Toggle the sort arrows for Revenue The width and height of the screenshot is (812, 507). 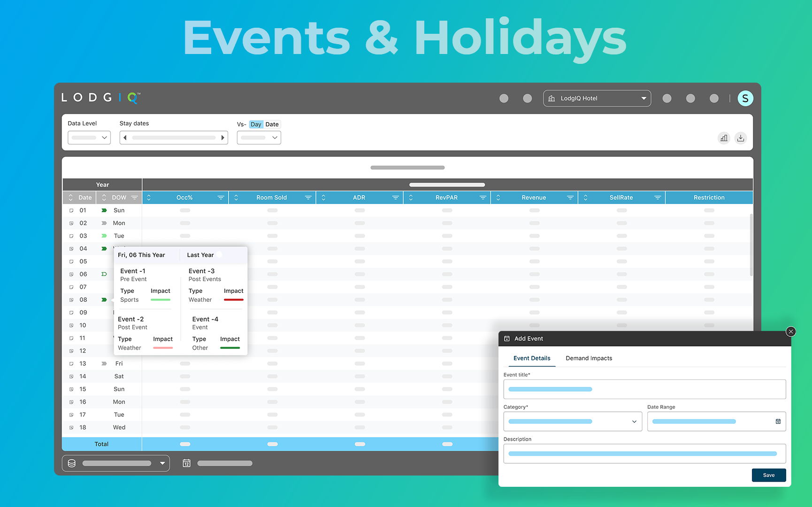498,198
